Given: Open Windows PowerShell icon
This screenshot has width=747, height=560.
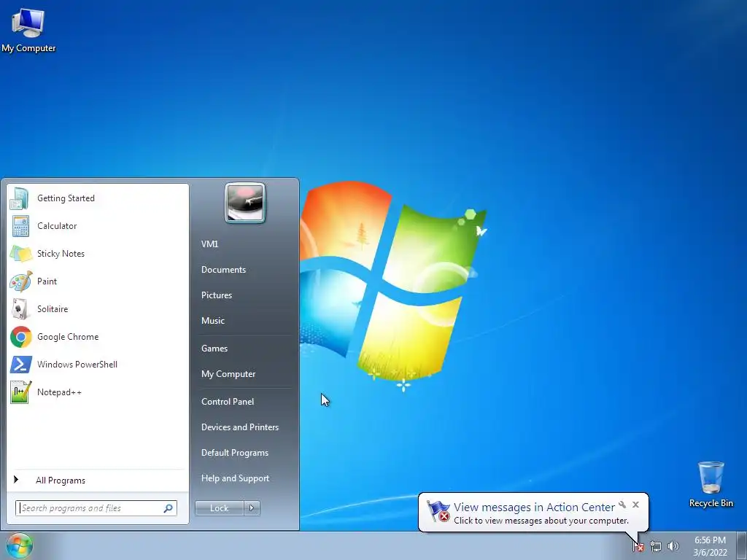Looking at the screenshot, I should (x=21, y=365).
